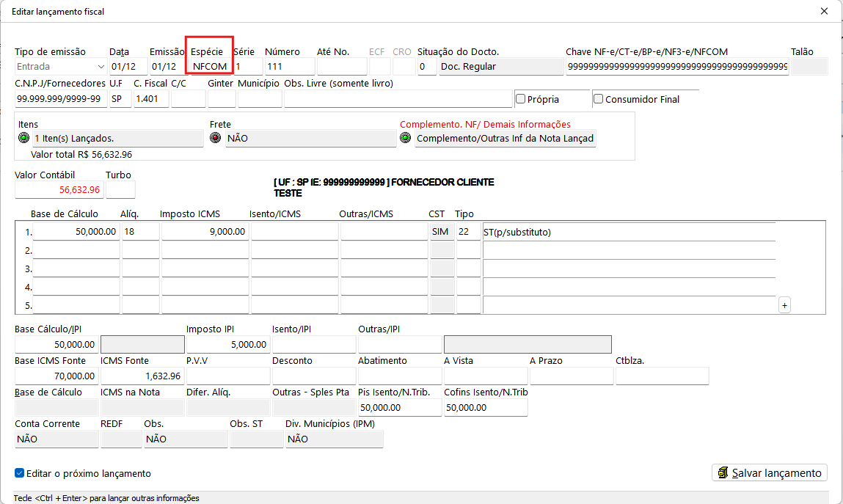Click the green Itens status indicator icon
This screenshot has width=843, height=504.
coord(23,138)
